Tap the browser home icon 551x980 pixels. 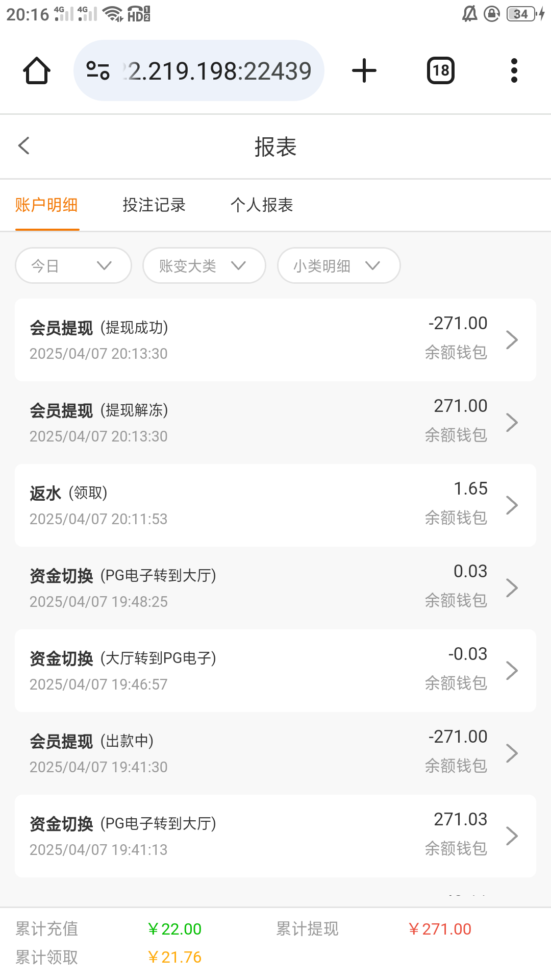37,70
